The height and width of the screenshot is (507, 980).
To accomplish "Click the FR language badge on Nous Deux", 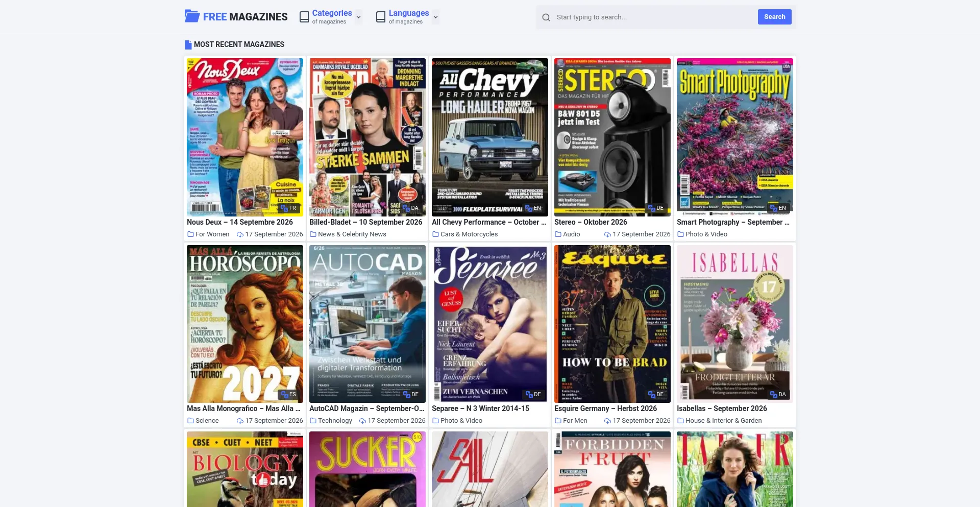I will 289,208.
